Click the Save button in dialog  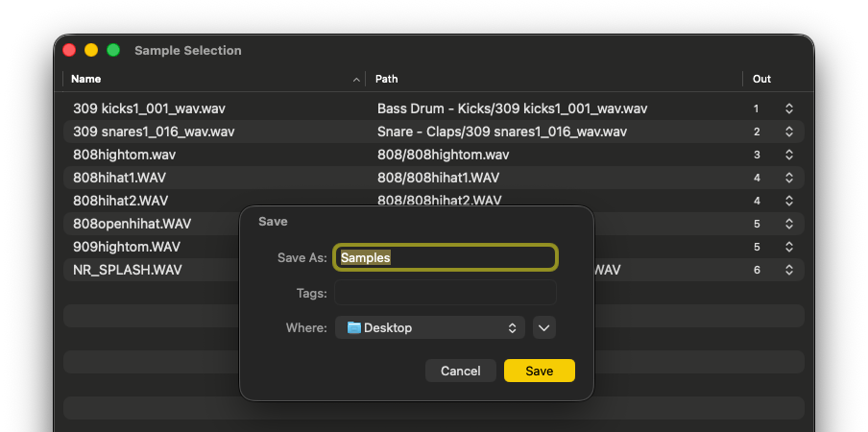539,371
